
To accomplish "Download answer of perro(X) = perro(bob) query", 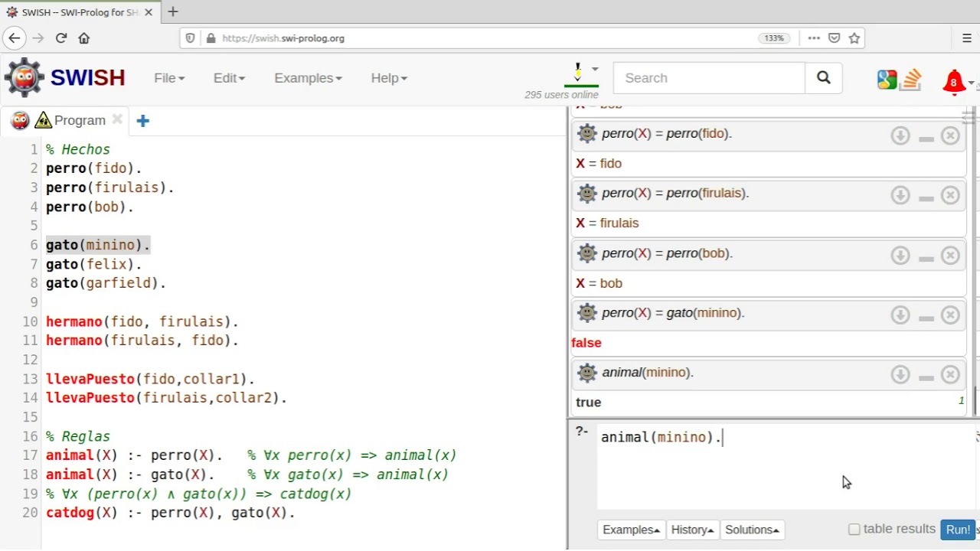I will pos(900,256).
